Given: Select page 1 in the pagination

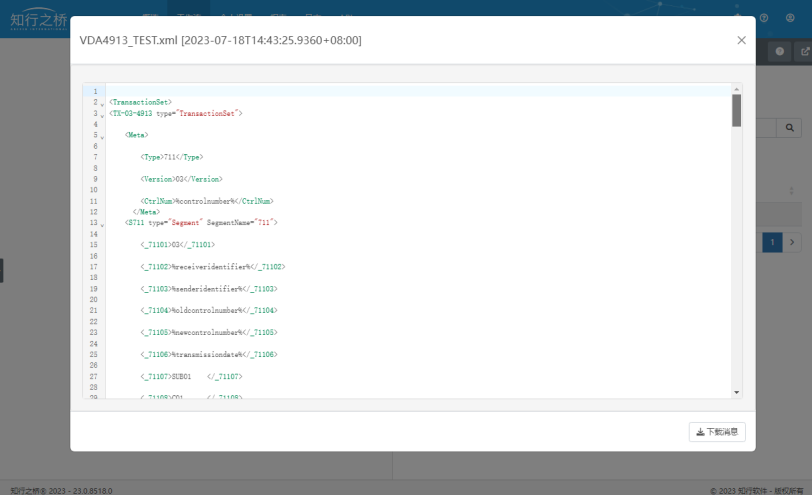Looking at the screenshot, I should (772, 242).
